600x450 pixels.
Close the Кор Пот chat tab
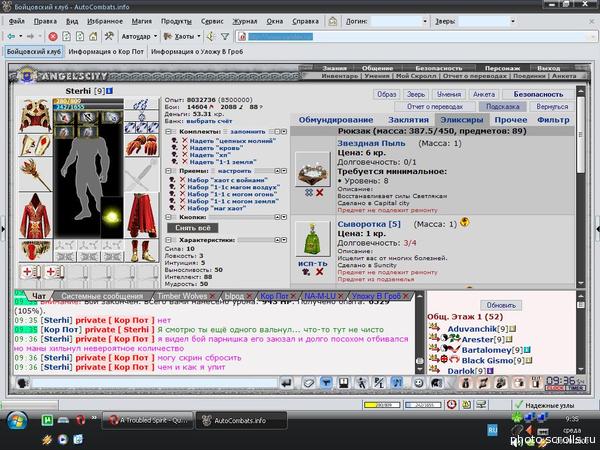[293, 296]
